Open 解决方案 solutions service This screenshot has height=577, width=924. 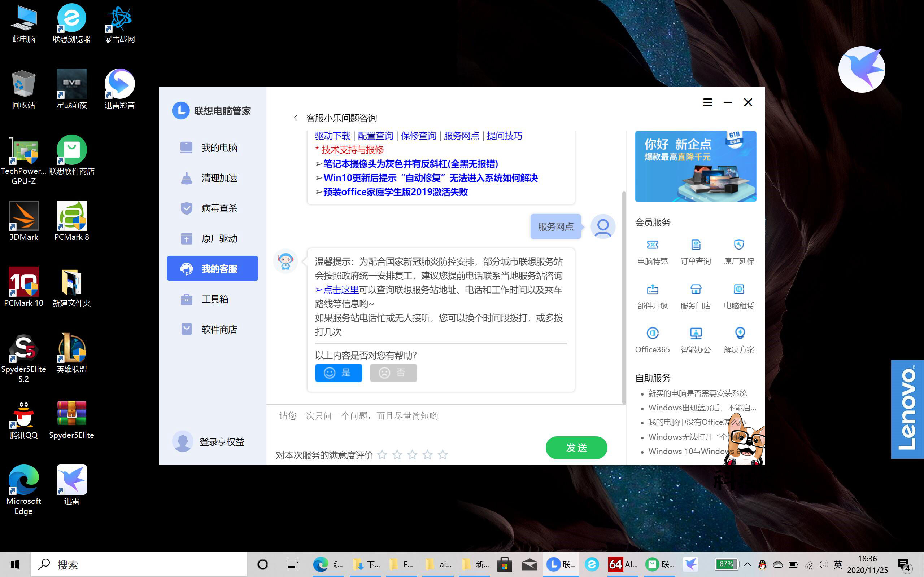[738, 340]
